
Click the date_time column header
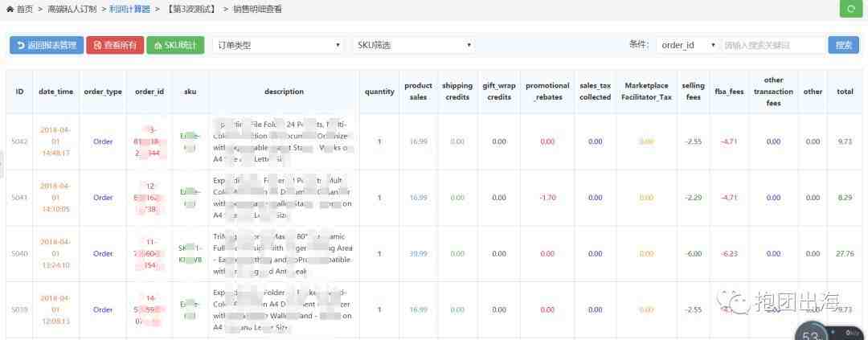point(56,92)
